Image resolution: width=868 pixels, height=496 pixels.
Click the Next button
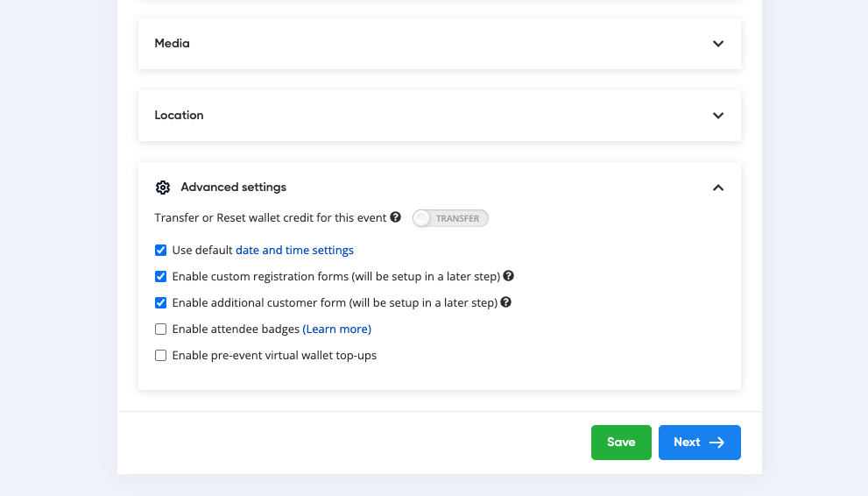700,443
